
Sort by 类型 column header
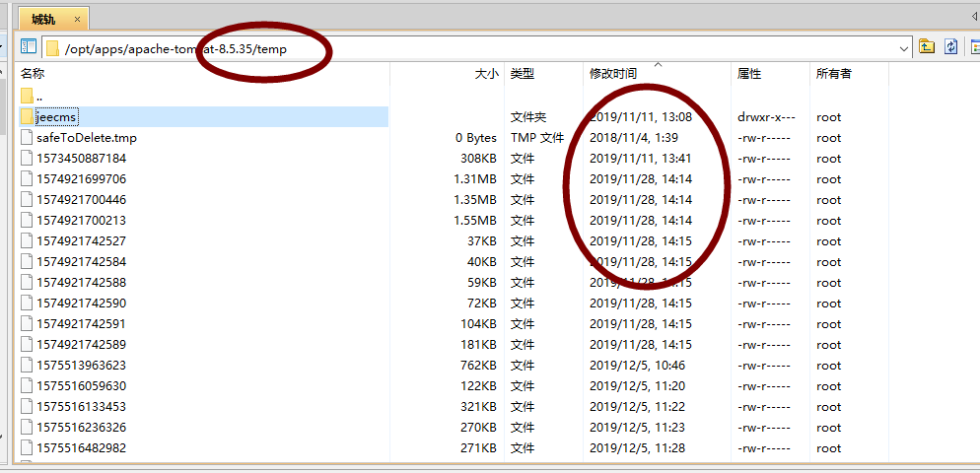pyautogui.click(x=522, y=74)
